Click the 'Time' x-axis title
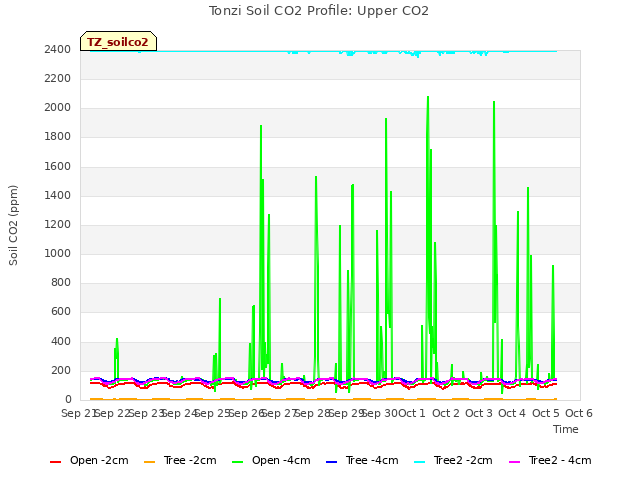 click(x=566, y=429)
